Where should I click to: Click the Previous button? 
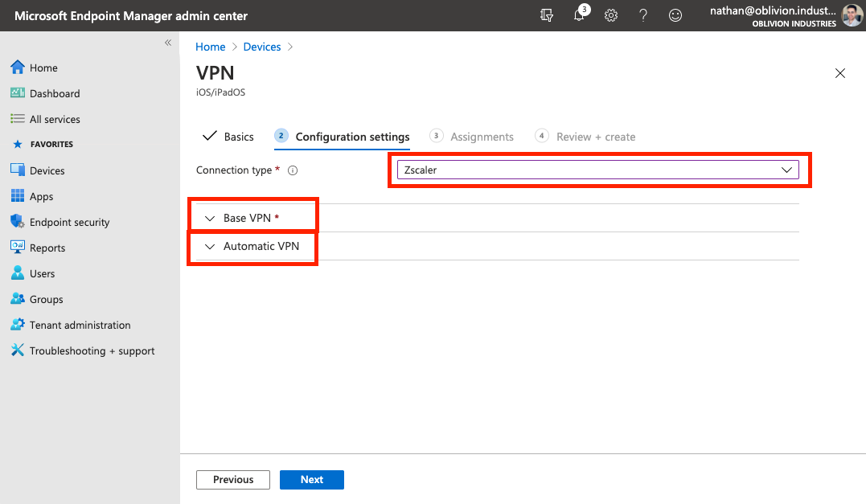click(233, 480)
